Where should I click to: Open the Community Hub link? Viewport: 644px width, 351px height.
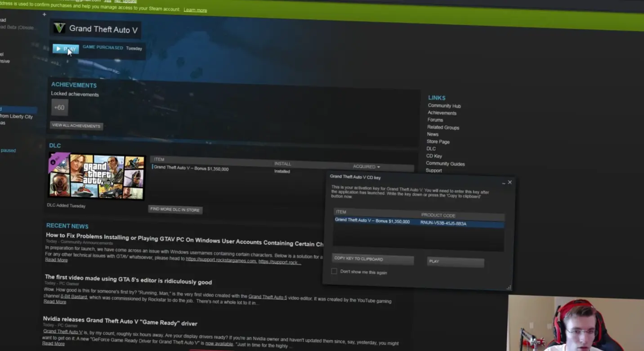point(444,106)
